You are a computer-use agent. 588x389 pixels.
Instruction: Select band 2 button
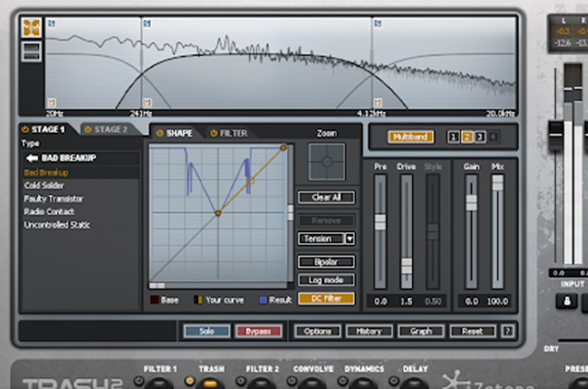(x=467, y=137)
